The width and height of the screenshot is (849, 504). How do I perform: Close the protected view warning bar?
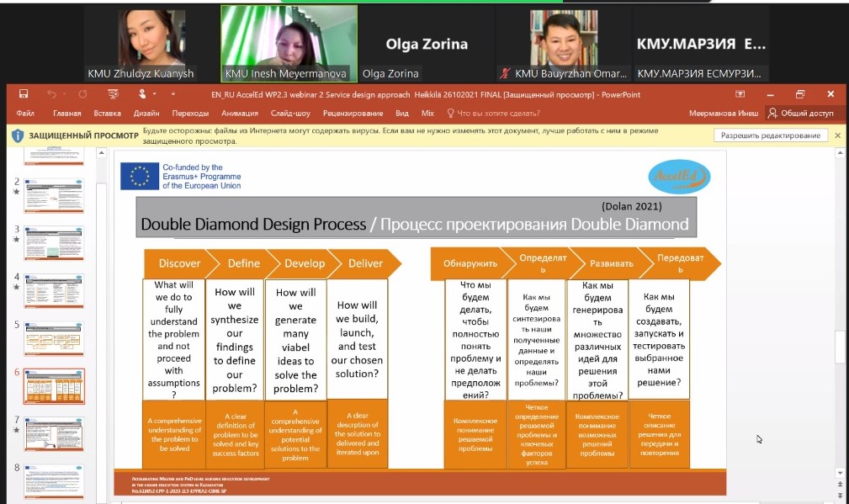[837, 135]
